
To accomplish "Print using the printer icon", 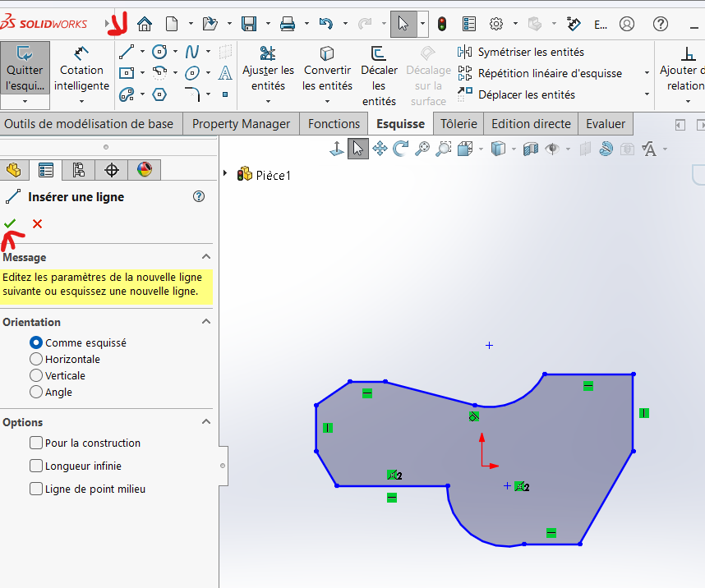I will tap(288, 23).
